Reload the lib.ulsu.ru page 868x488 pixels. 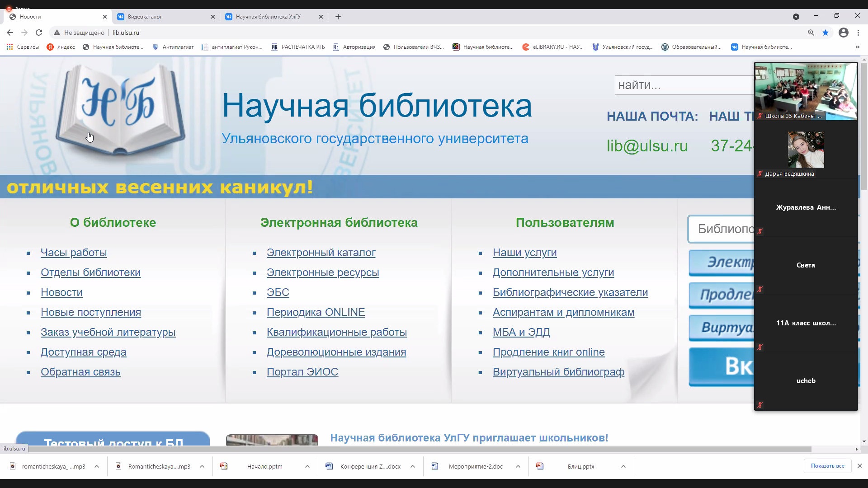[x=39, y=33]
